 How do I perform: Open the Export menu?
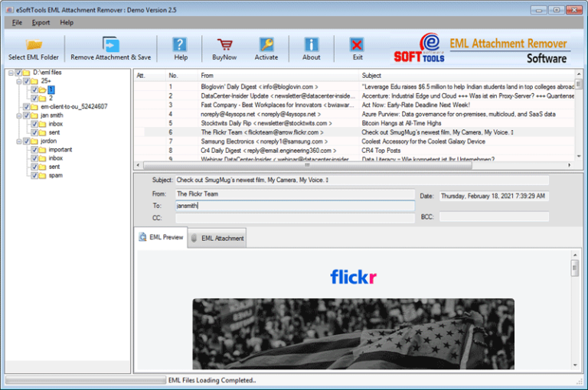click(x=41, y=22)
